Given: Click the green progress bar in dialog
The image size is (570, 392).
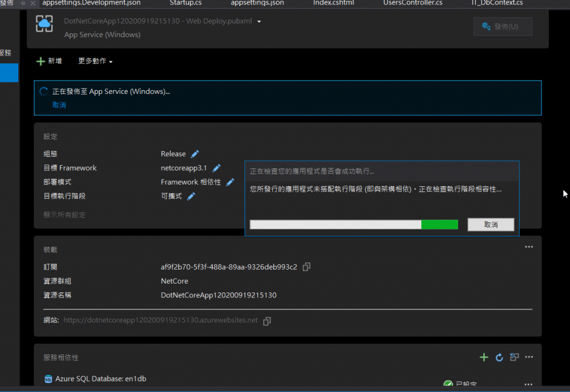Looking at the screenshot, I should coord(353,225).
